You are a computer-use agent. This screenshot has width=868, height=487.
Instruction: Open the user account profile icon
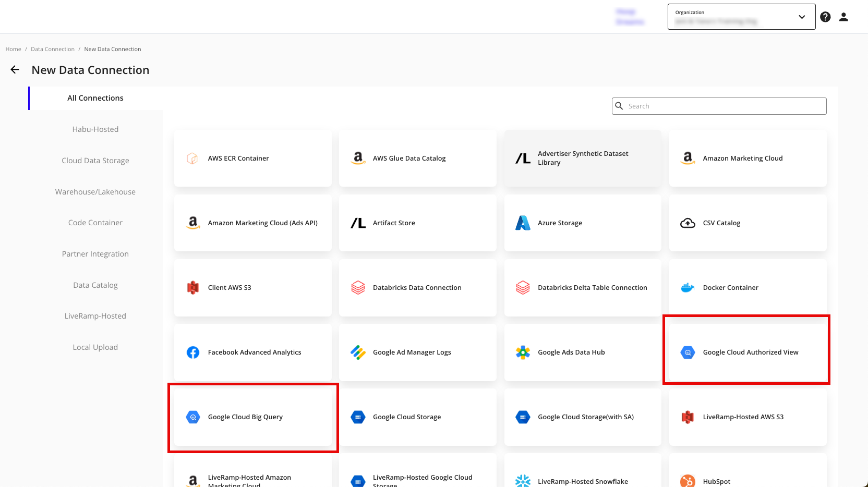(x=843, y=17)
